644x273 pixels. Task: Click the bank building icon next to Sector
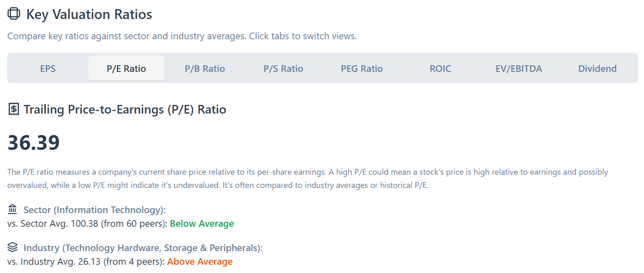[12, 210]
